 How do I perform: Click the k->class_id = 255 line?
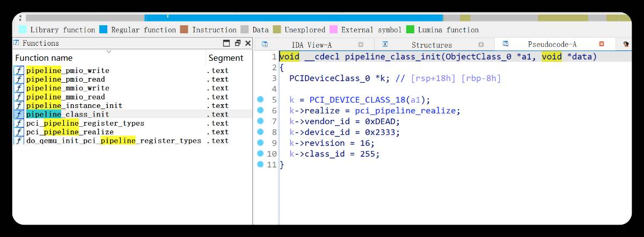334,154
